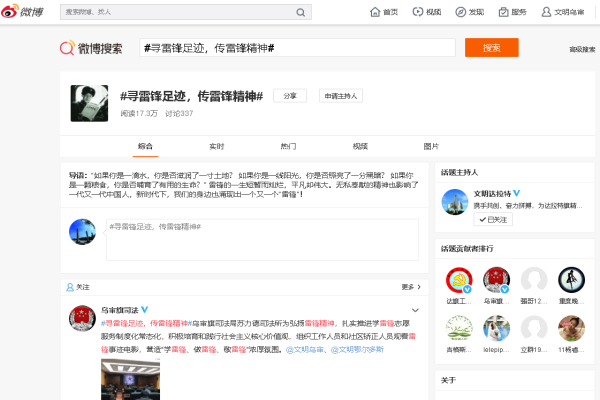Switch to the 实时 tab

[x=217, y=146]
